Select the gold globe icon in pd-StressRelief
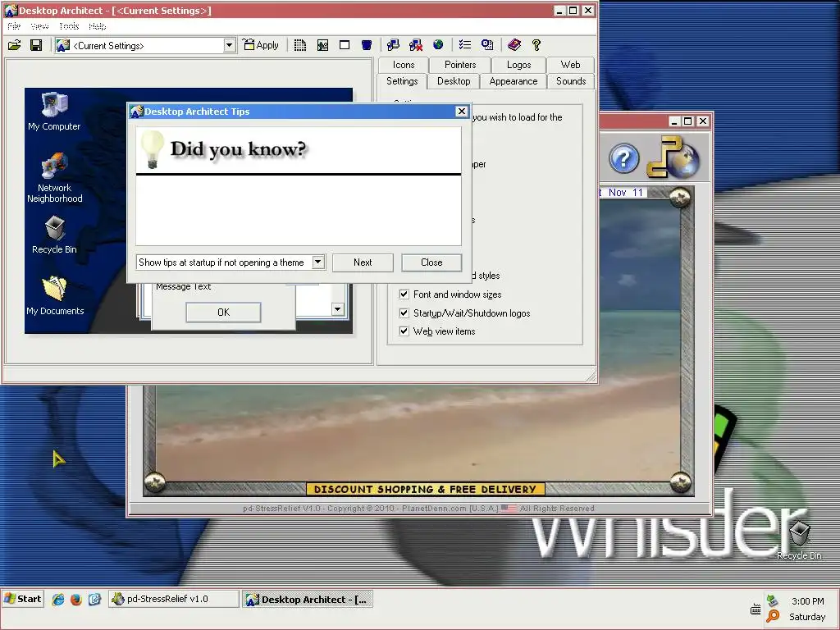 pyautogui.click(x=673, y=157)
